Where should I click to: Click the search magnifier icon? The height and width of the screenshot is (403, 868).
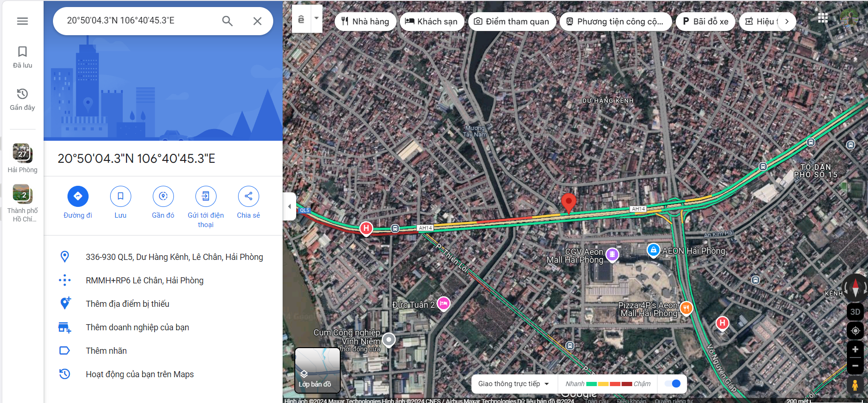tap(227, 21)
